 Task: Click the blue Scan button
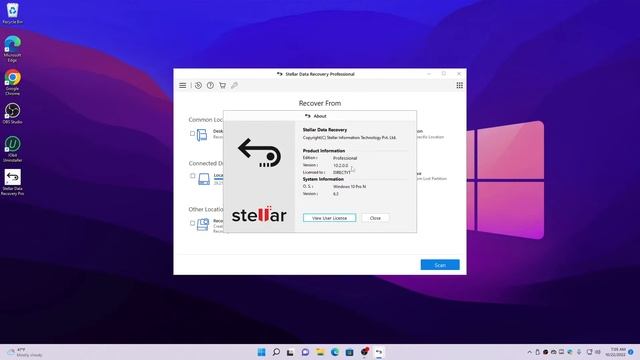click(440, 265)
